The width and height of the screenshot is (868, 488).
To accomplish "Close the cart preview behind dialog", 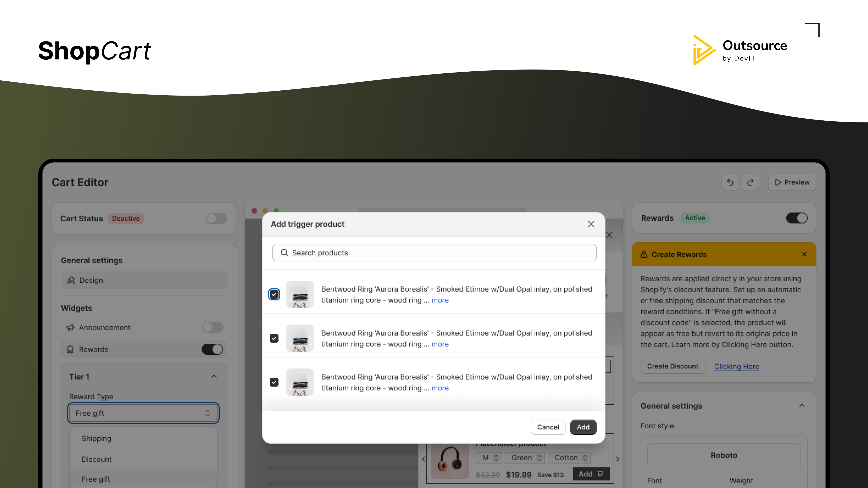I will click(x=609, y=235).
